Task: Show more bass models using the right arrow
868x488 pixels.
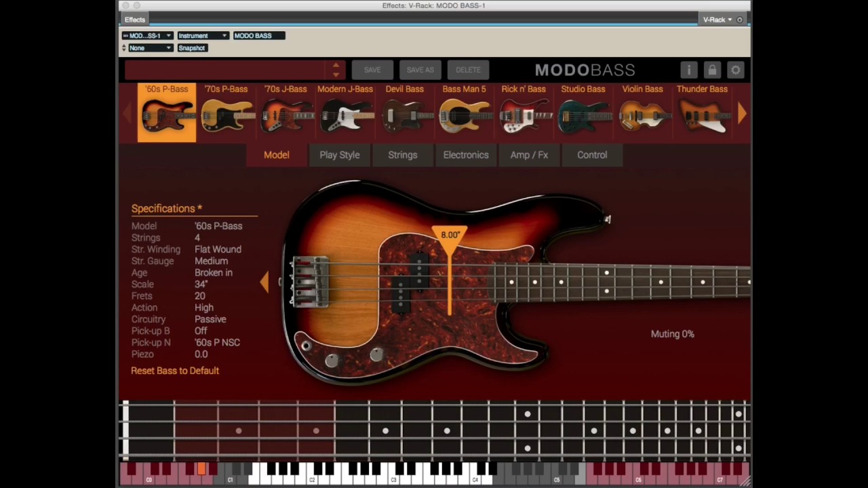Action: [x=742, y=113]
